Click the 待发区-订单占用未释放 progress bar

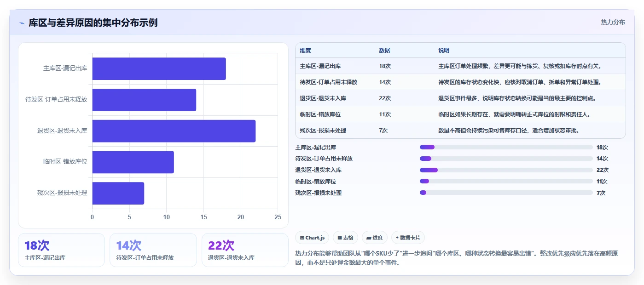pyautogui.click(x=506, y=159)
